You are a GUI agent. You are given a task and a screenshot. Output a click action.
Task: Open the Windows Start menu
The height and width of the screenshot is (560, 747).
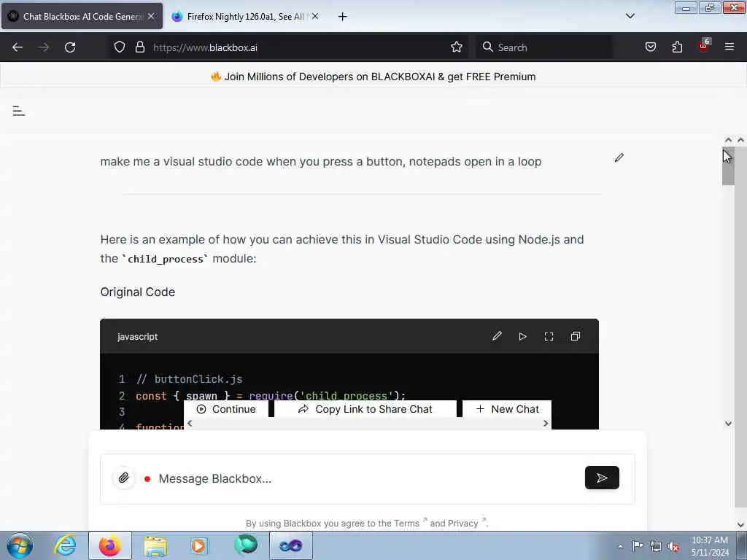tap(20, 545)
